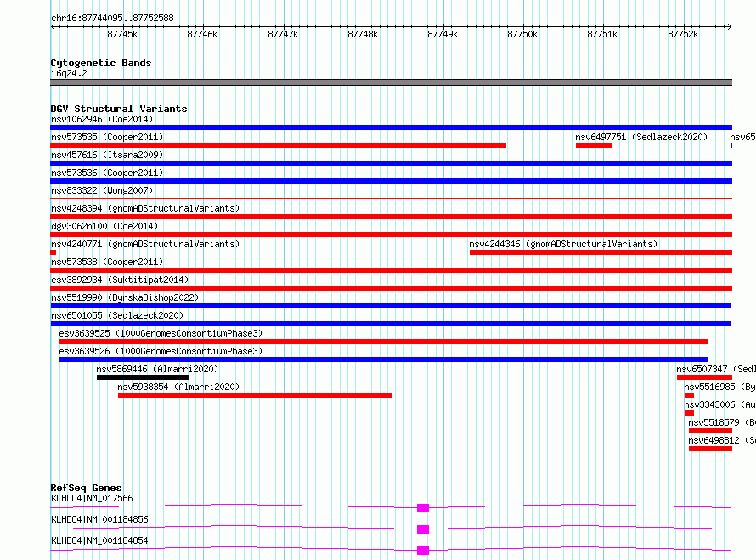
Task: Select the nsv573536 (Cooper2011) variant label
Action: point(107,173)
